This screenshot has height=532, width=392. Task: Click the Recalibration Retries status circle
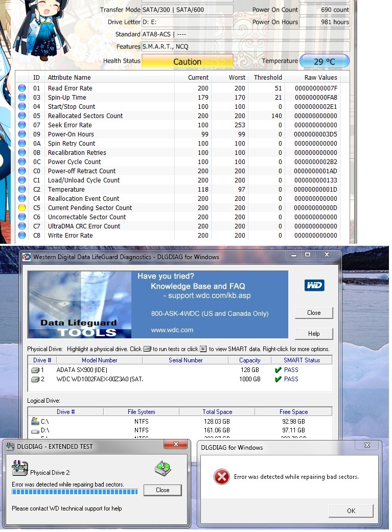pyautogui.click(x=22, y=152)
